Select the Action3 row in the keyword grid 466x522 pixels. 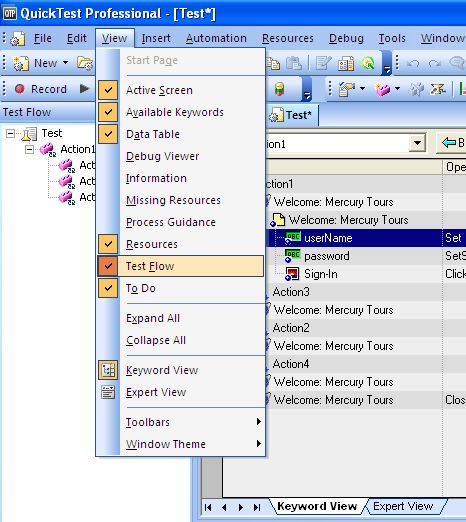tap(367, 292)
